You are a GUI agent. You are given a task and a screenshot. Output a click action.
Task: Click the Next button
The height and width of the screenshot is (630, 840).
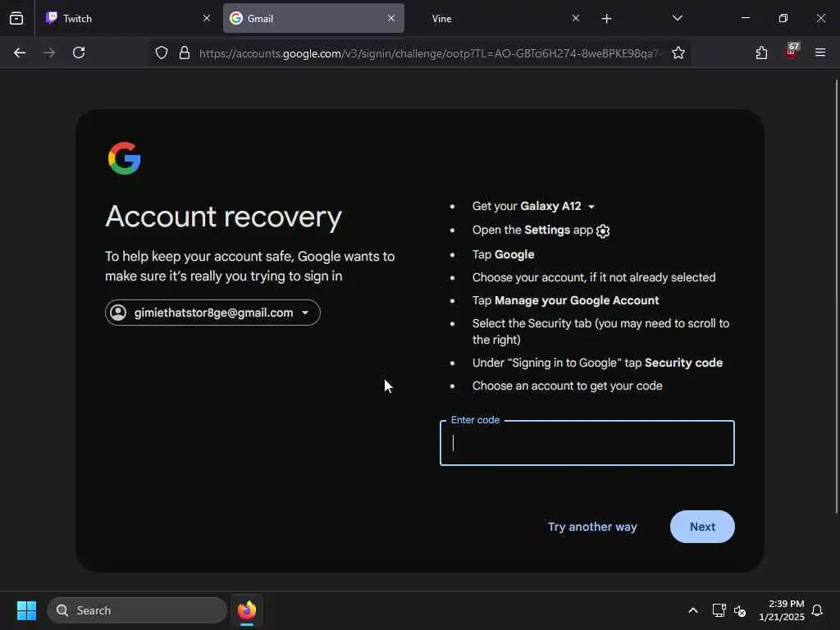pos(702,527)
